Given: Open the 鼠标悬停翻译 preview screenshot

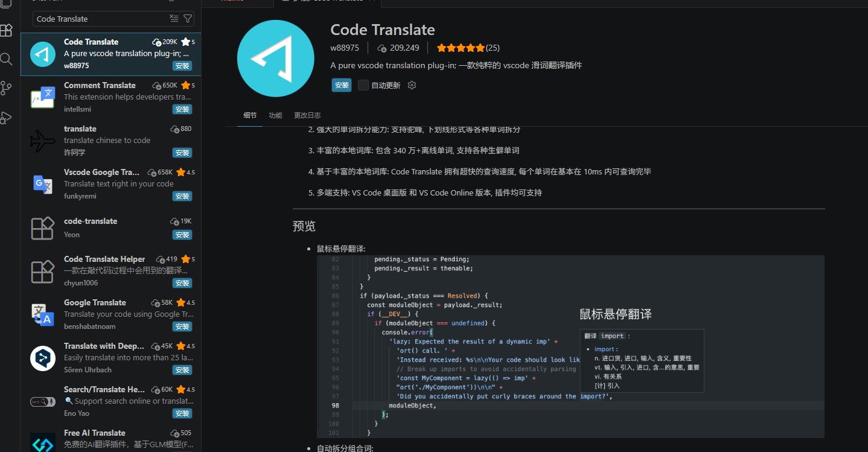Looking at the screenshot, I should pyautogui.click(x=570, y=346).
